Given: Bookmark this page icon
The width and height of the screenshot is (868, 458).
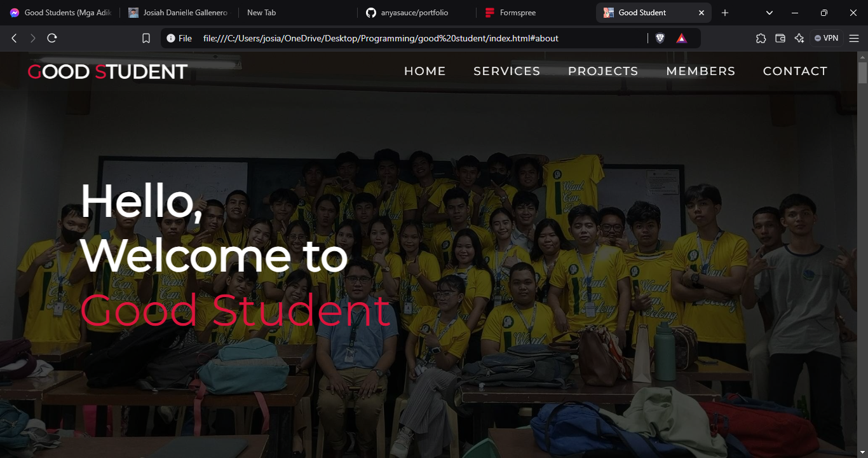Looking at the screenshot, I should (x=146, y=38).
